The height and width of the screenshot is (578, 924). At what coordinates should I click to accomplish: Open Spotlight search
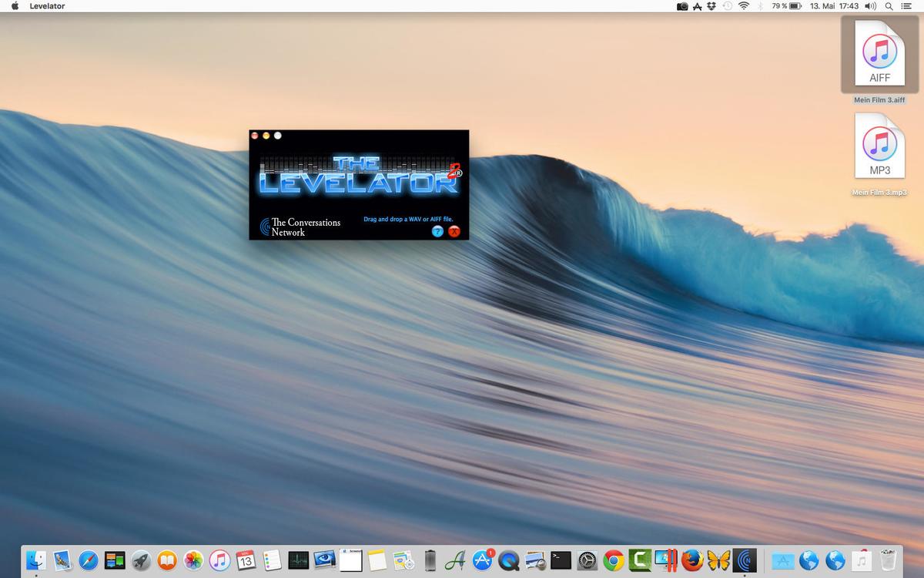[889, 6]
